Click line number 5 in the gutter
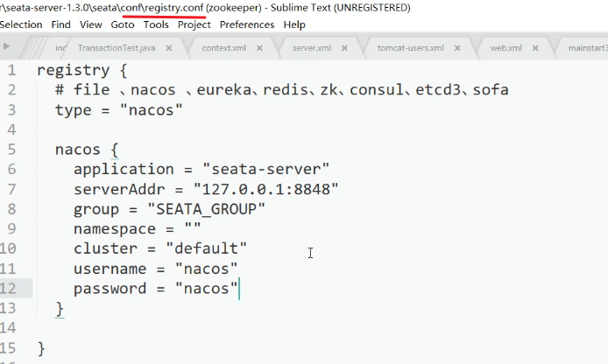The image size is (608, 364). [11, 150]
